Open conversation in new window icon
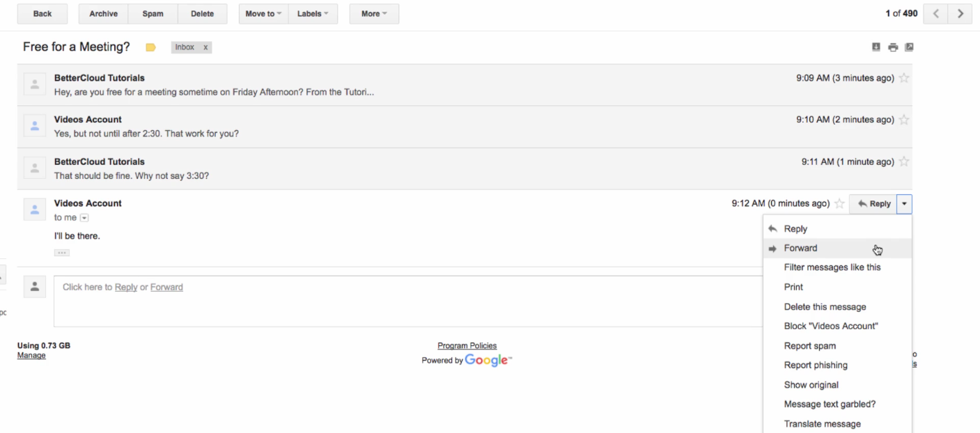980x433 pixels. [909, 47]
